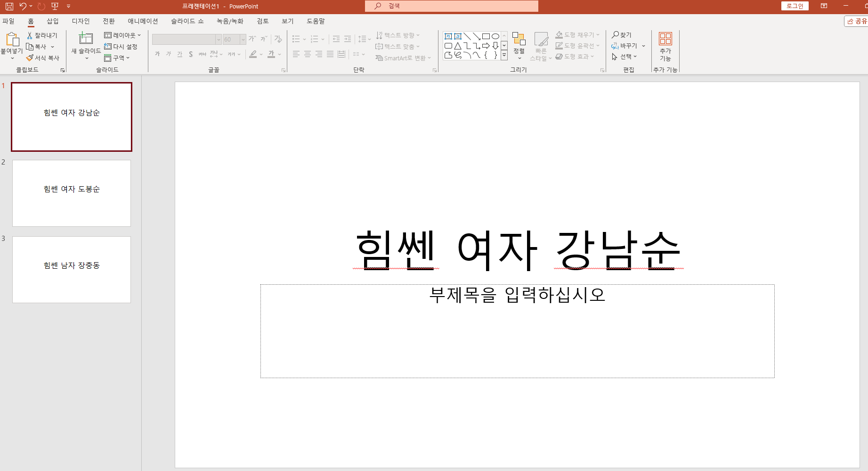This screenshot has height=471, width=868.
Task: Switch to the 삽입 ribbon tab
Action: [52, 21]
